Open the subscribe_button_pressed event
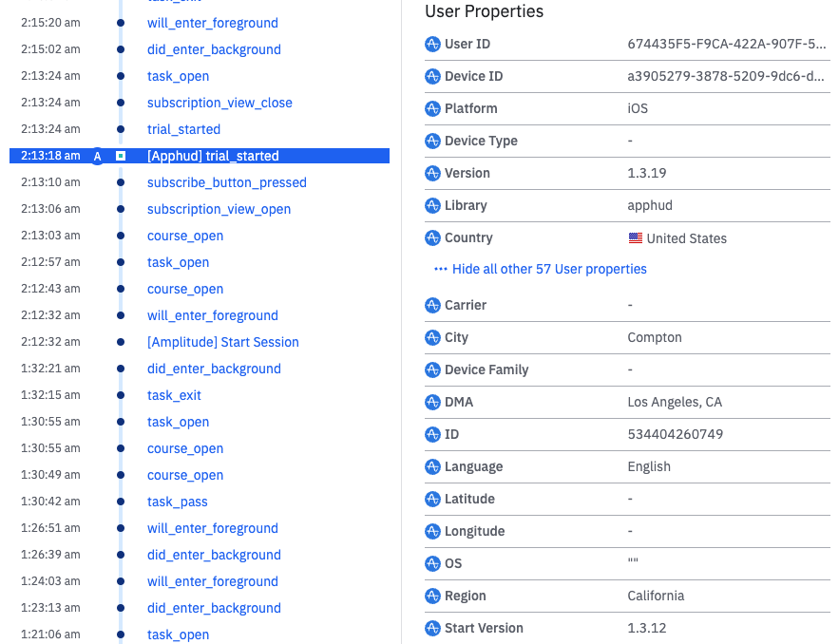Viewport: 839px width, 644px height. 226,182
